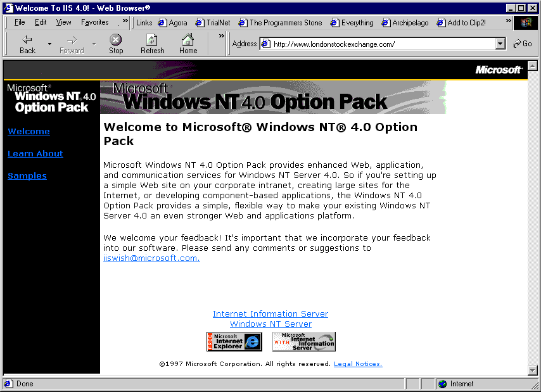The image size is (541, 392).
Task: Click the Forward arrow button
Action: [72, 44]
